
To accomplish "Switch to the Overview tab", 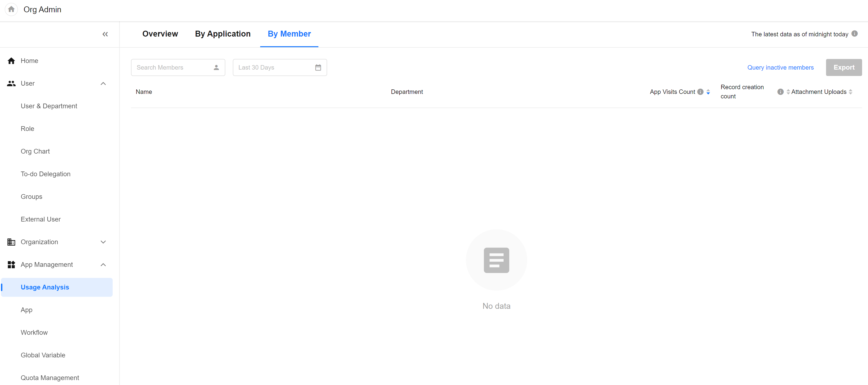I will click(160, 34).
